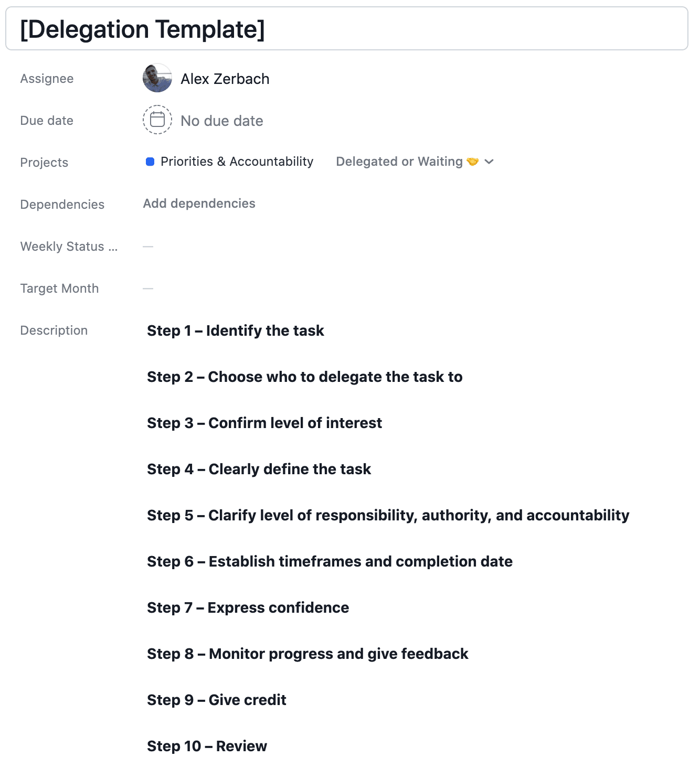Click the Alex Zerbach assignee avatar
The height and width of the screenshot is (768, 700).
coord(157,78)
